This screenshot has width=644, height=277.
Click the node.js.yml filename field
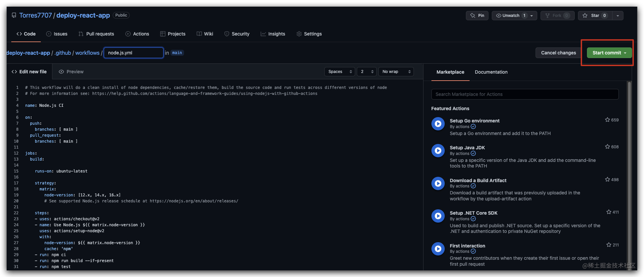(x=134, y=53)
